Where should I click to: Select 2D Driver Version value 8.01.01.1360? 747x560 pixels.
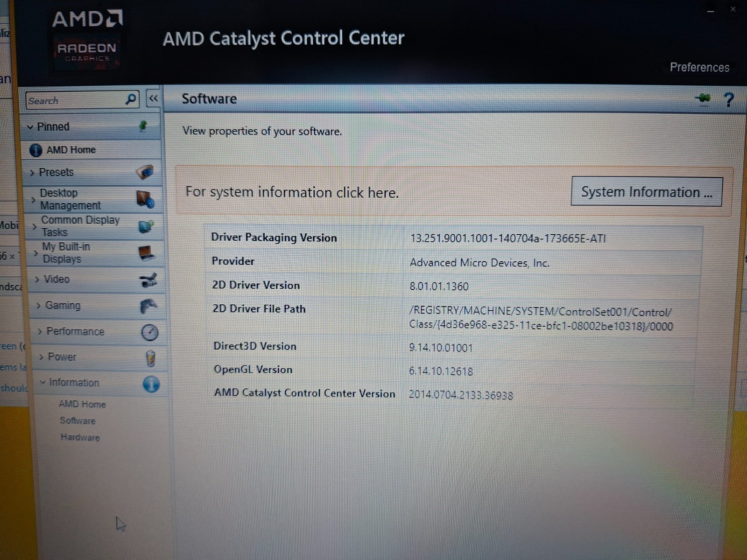point(439,287)
